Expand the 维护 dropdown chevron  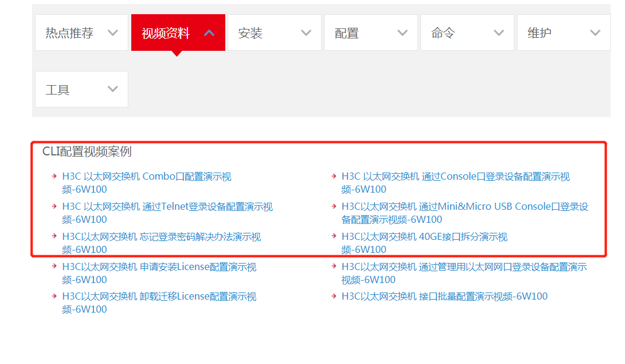(x=595, y=33)
